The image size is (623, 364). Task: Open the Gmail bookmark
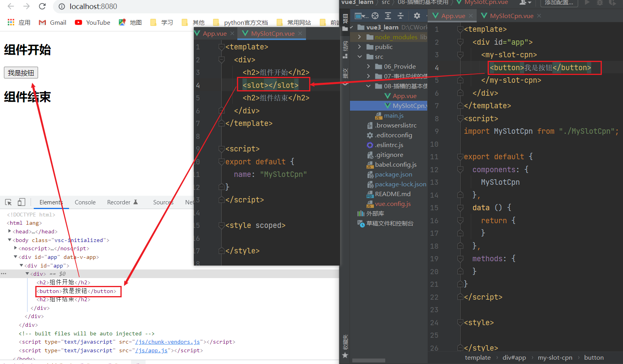click(53, 22)
